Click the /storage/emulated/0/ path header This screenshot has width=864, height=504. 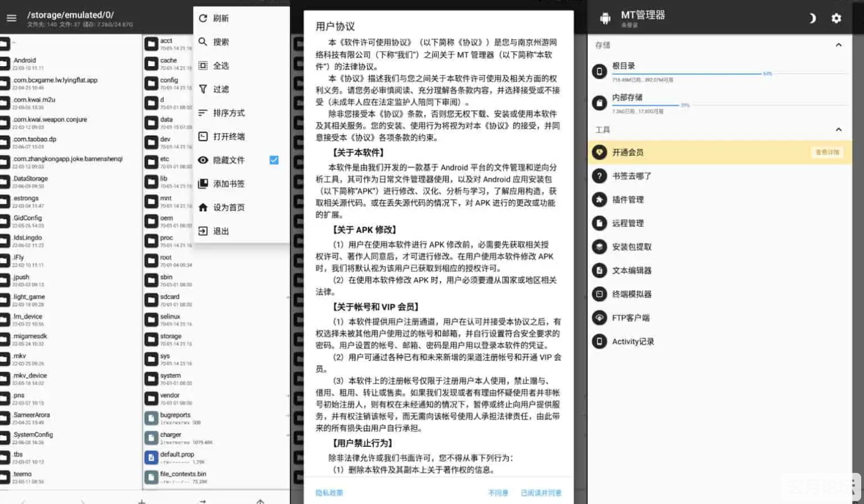[x=71, y=15]
